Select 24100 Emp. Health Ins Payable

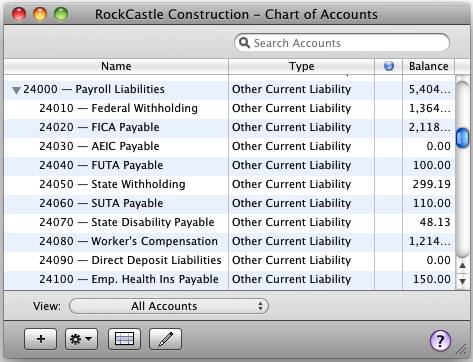(x=230, y=279)
